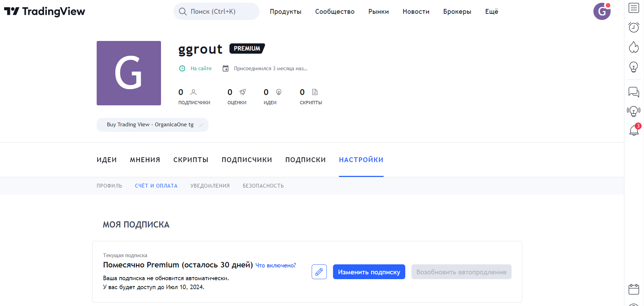Open the hotlists flame icon
This screenshot has height=306, width=644.
tap(634, 47)
